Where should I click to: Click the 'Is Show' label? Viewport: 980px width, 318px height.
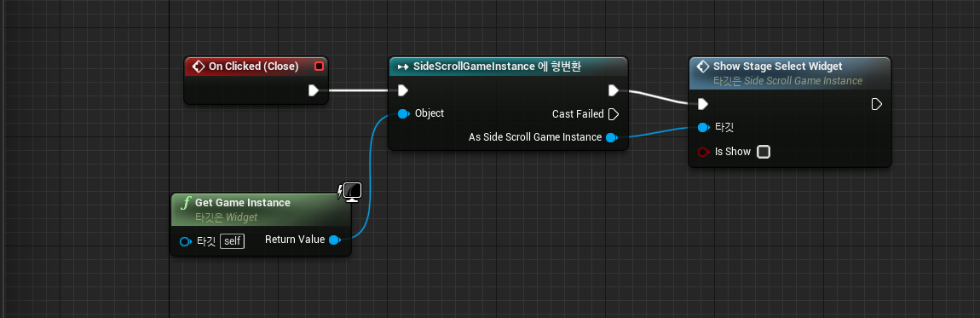733,152
